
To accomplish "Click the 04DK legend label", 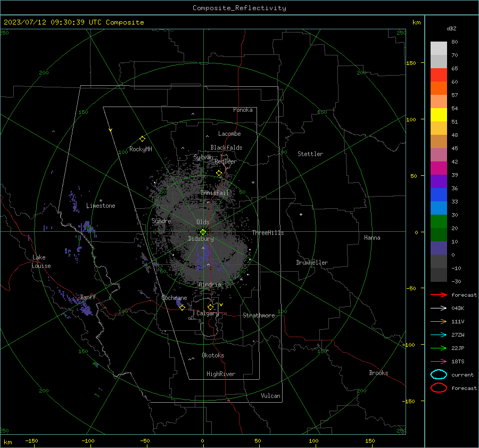I will pyautogui.click(x=458, y=308).
